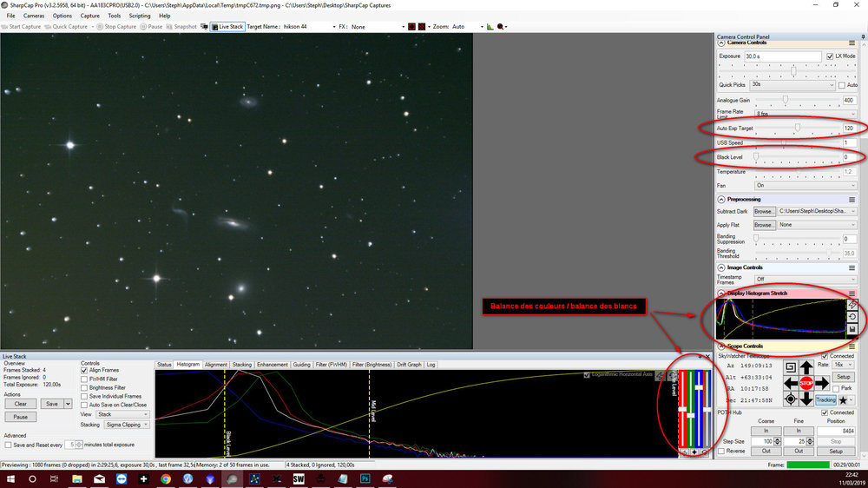
Task: Toggle the LX Mode checkbox
Action: click(829, 56)
